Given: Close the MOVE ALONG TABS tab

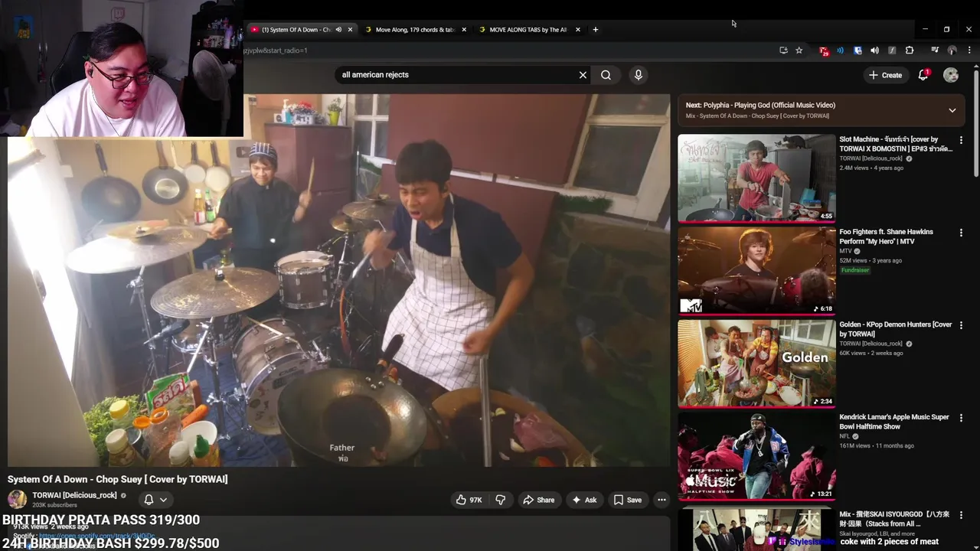Looking at the screenshot, I should point(578,30).
